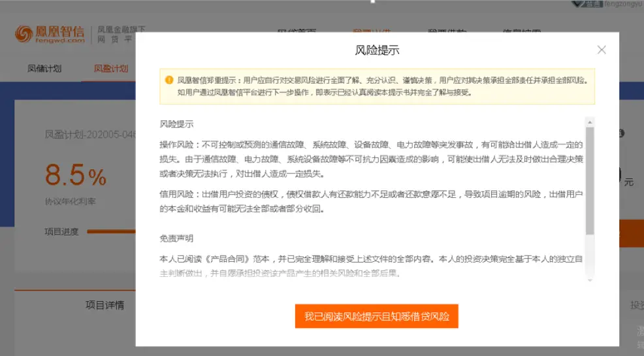The width and height of the screenshot is (644, 356).
Task: Click 信用风险 paragraph text
Action: point(371,201)
